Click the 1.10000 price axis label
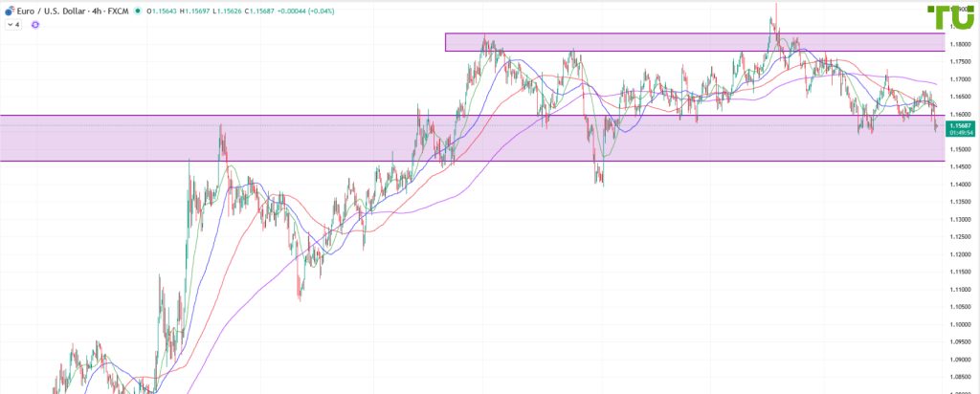This screenshot has width=980, height=394. pos(958,324)
